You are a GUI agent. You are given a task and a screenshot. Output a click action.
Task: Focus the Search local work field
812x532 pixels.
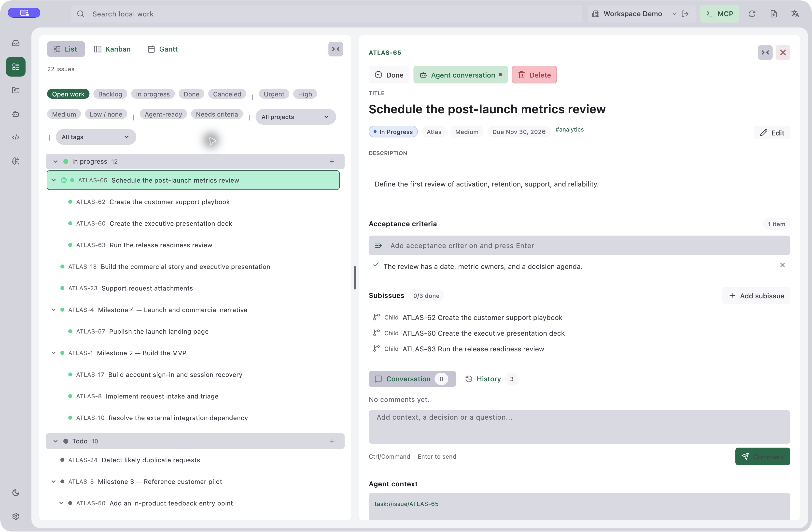326,14
